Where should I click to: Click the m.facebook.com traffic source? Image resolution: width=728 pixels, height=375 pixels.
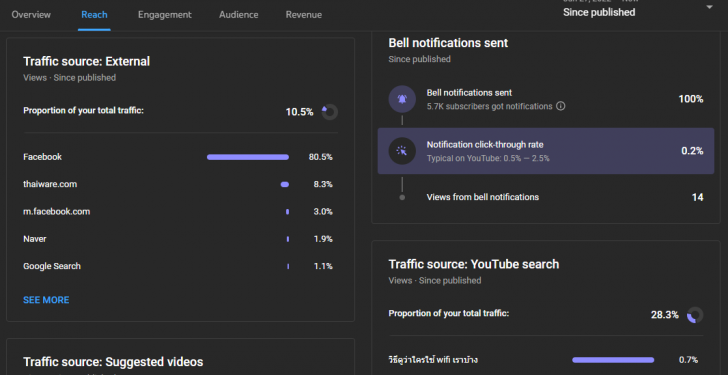click(x=57, y=212)
